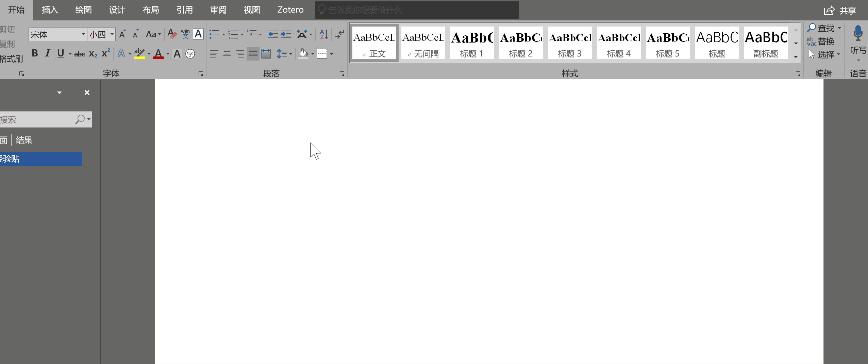868x364 pixels.
Task: Open the font name dropdown 宋体
Action: tap(83, 34)
